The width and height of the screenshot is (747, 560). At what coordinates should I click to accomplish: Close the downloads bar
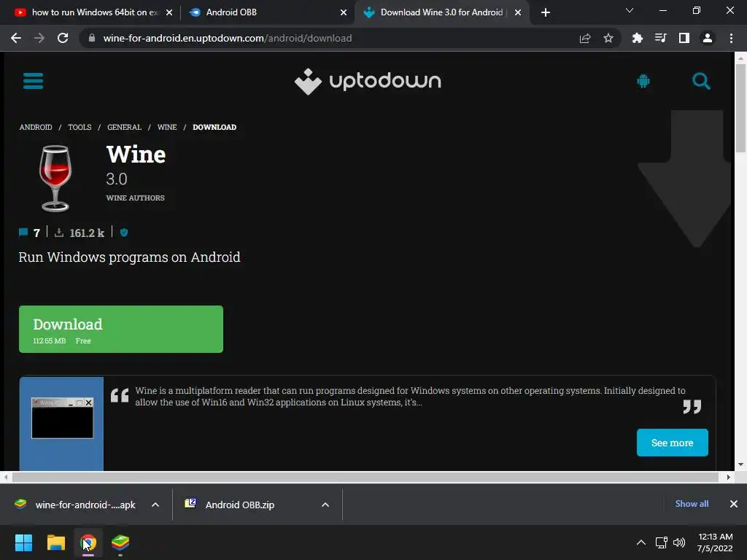734,504
